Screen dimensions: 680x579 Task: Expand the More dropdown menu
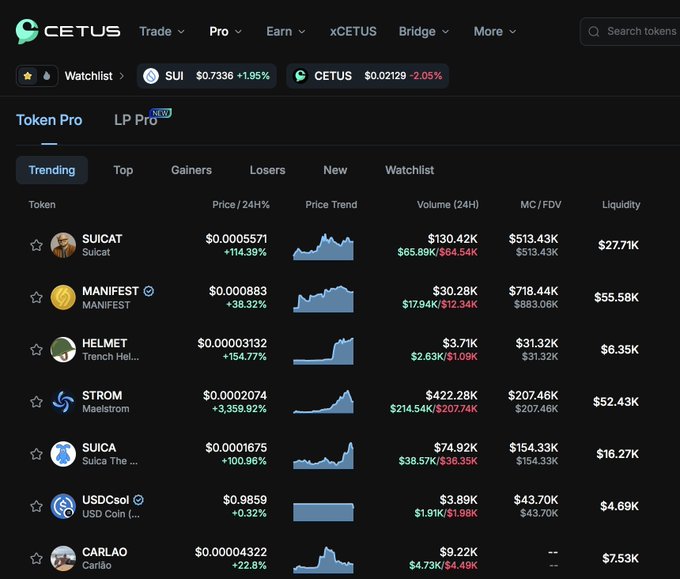click(495, 32)
